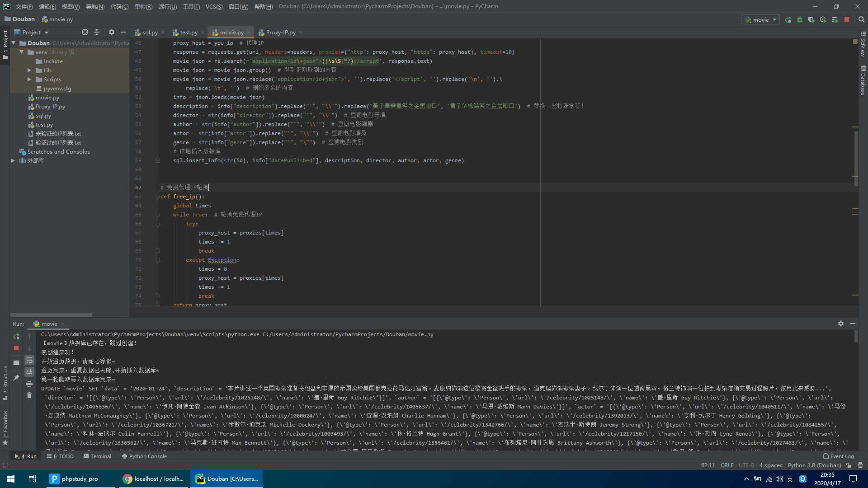868x488 pixels.
Task: Toggle the 7: Structure side tab
Action: click(x=5, y=383)
